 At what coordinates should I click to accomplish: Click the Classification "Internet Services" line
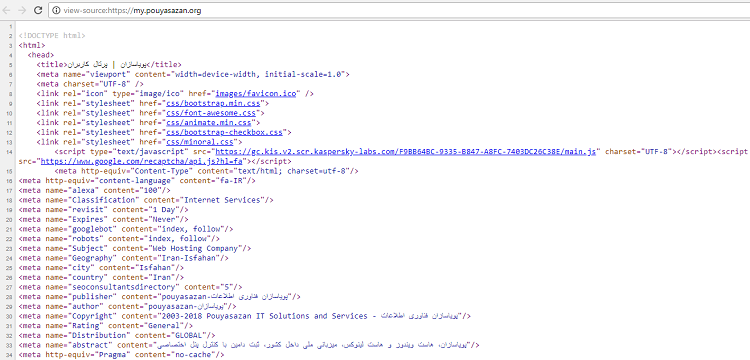pyautogui.click(x=146, y=200)
